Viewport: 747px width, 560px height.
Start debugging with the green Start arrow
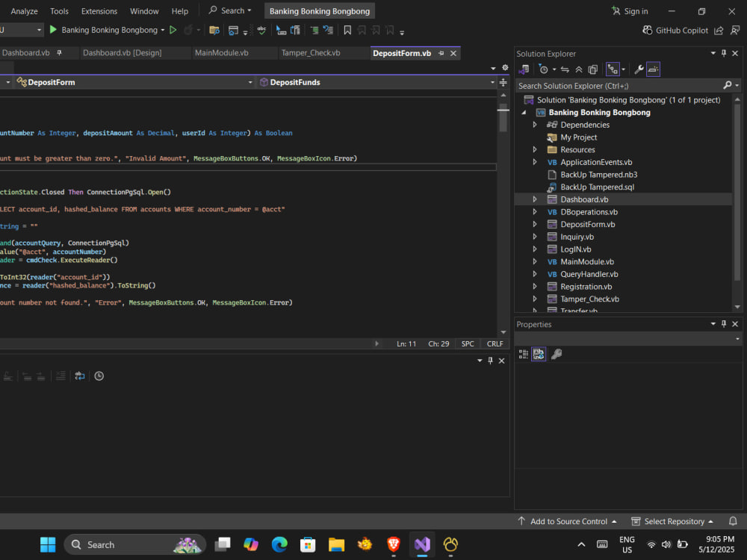53,30
